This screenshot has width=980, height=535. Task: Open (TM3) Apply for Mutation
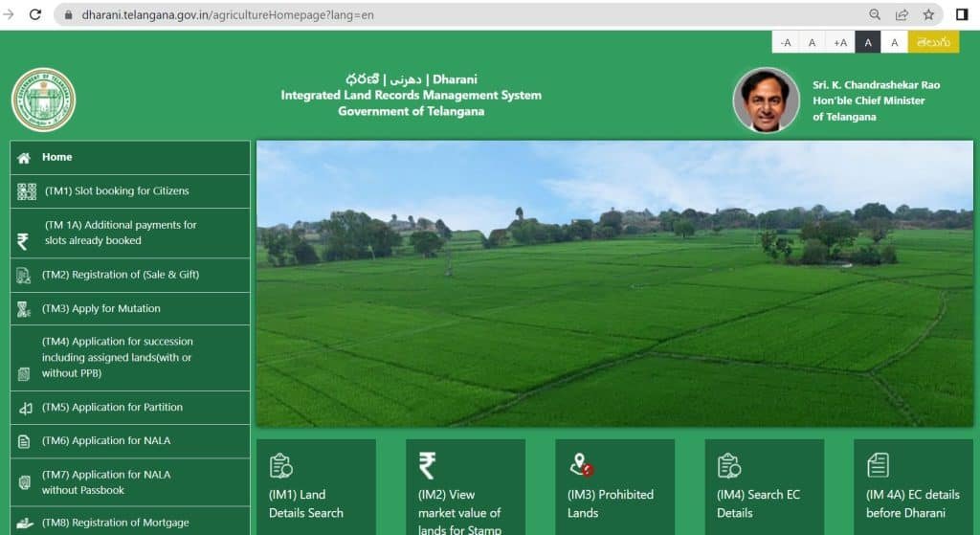[x=130, y=309]
